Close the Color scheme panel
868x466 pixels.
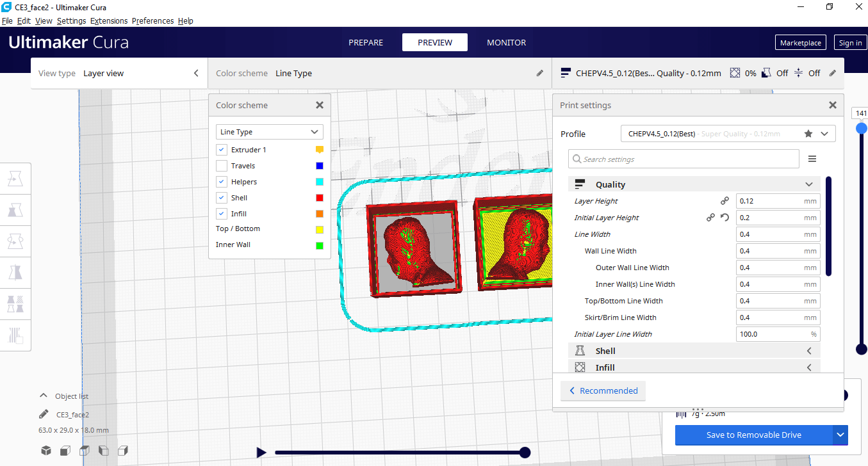click(320, 106)
